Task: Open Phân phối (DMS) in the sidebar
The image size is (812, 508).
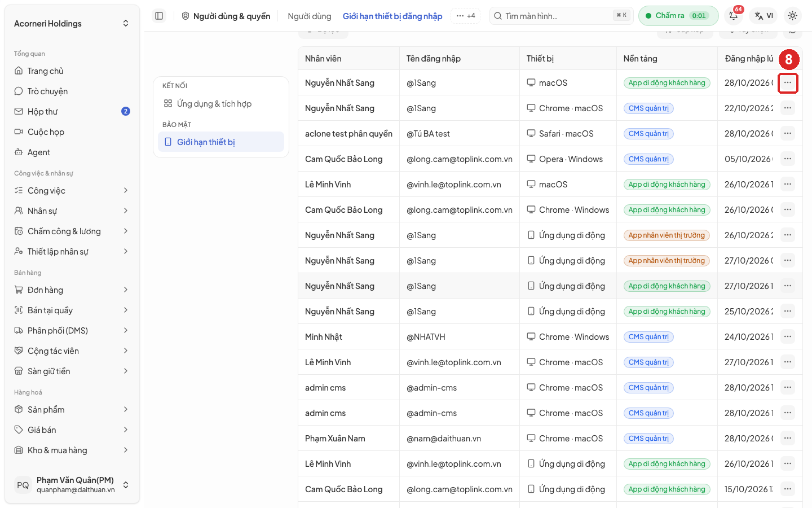Action: [72, 331]
